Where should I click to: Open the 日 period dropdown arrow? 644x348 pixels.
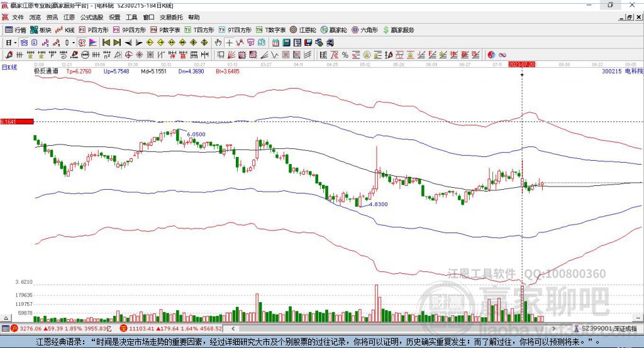click(15, 43)
